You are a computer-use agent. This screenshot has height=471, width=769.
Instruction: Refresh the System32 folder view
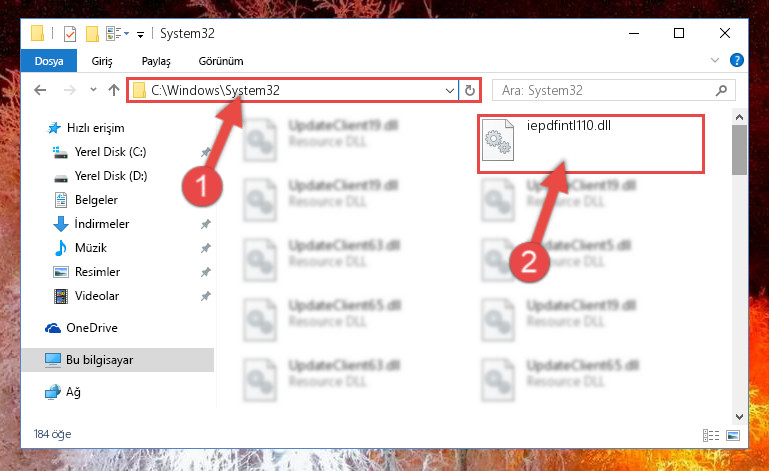(x=469, y=90)
